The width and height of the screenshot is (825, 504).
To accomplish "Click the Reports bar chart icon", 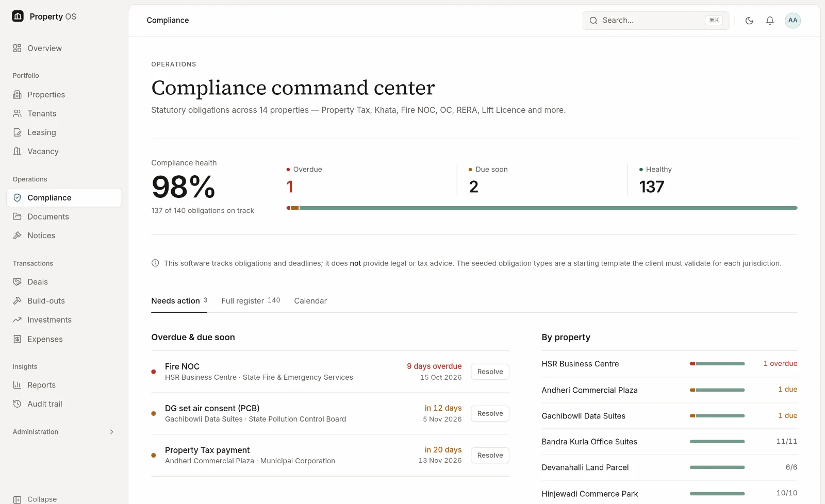I will (17, 385).
